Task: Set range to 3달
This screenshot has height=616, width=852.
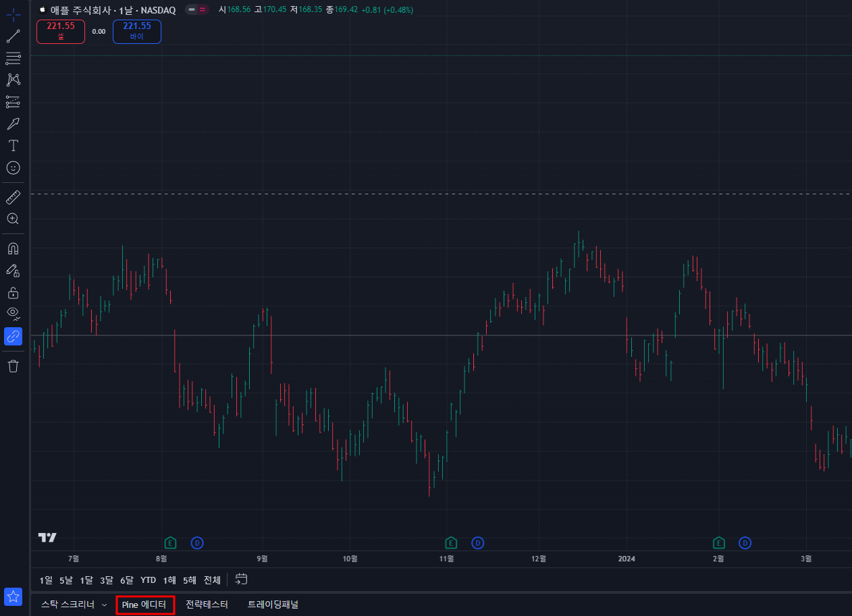Action: pos(107,580)
